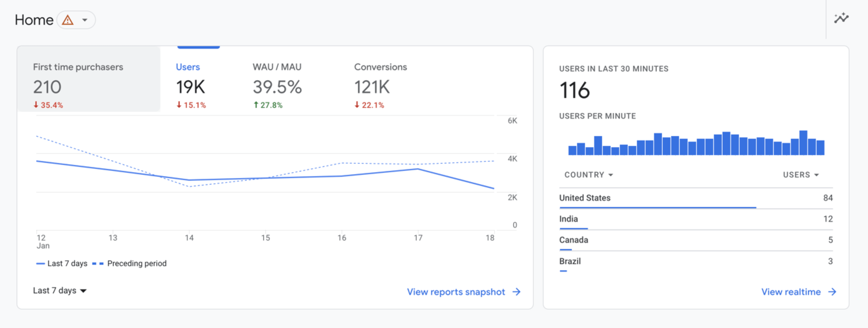Image resolution: width=868 pixels, height=328 pixels.
Task: Click the USERS PER MINUTE heading
Action: pyautogui.click(x=598, y=116)
